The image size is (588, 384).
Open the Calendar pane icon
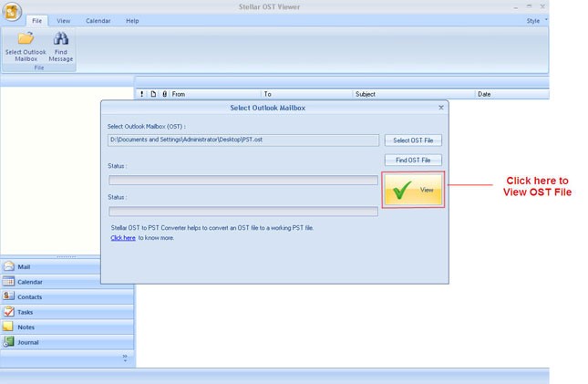(x=8, y=281)
